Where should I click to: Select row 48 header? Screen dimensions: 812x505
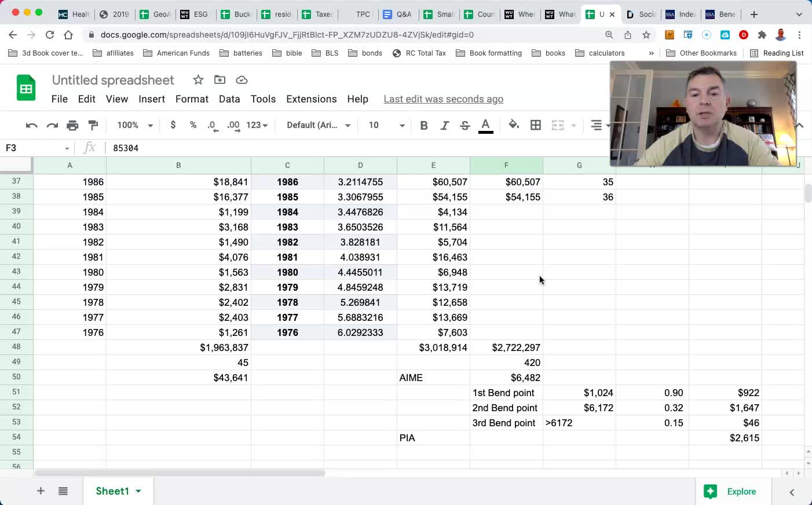tap(16, 347)
